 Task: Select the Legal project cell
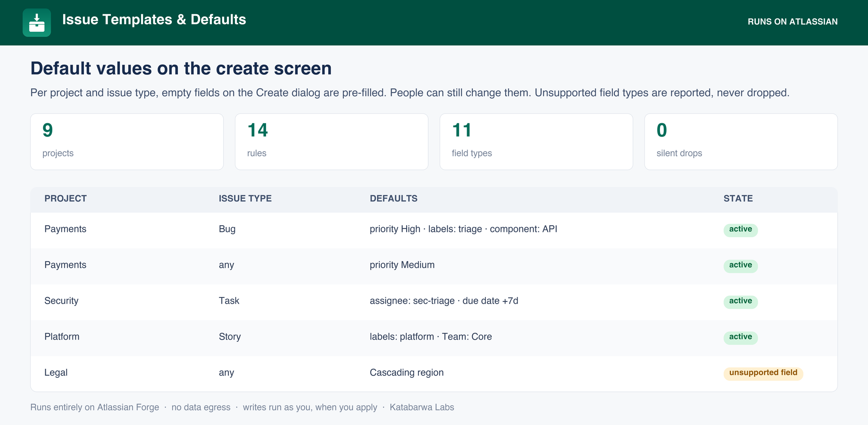coord(56,373)
